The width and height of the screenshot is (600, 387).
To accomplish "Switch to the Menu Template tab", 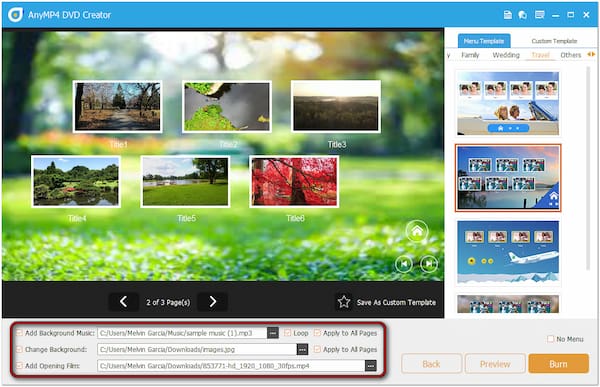I will (484, 41).
